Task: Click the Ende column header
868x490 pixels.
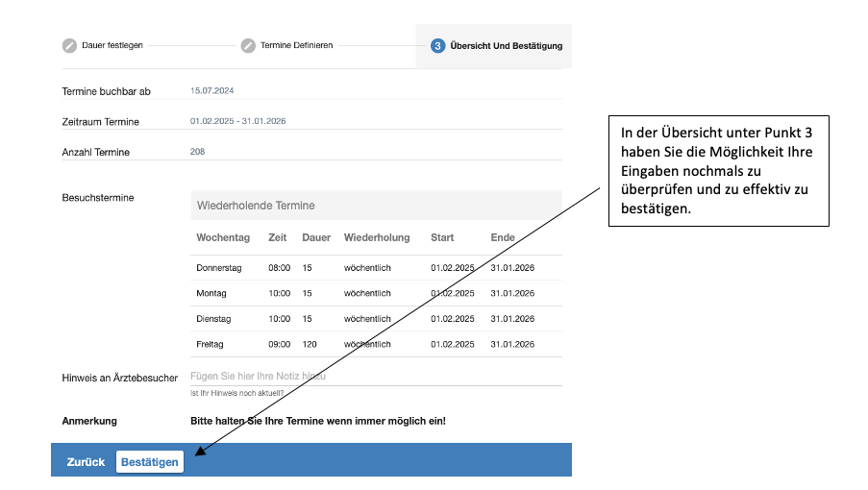Action: [503, 237]
